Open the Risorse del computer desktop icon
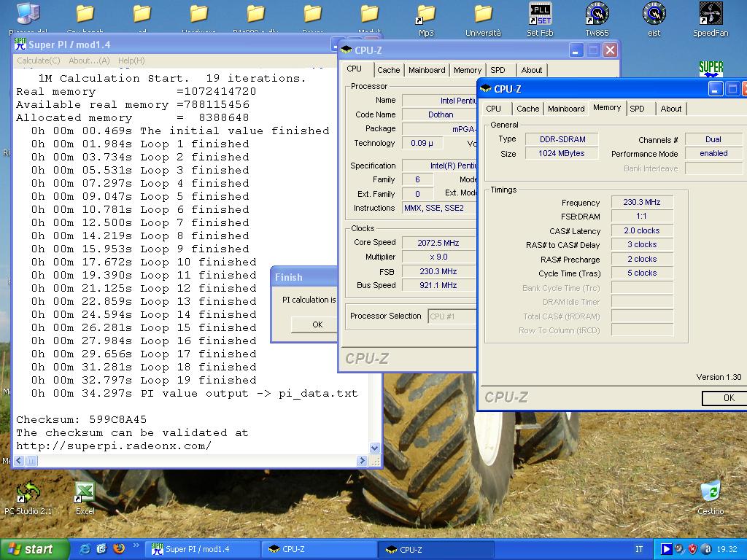The width and height of the screenshot is (747, 560). click(x=28, y=19)
